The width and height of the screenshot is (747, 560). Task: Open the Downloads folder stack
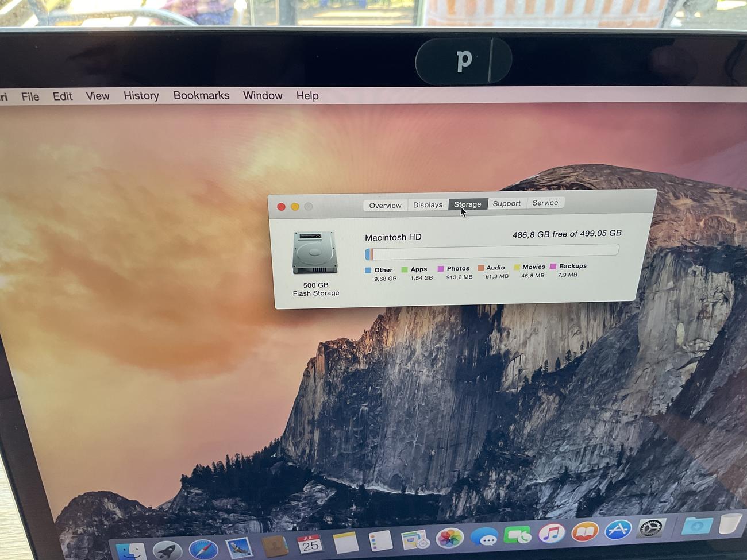click(x=697, y=525)
